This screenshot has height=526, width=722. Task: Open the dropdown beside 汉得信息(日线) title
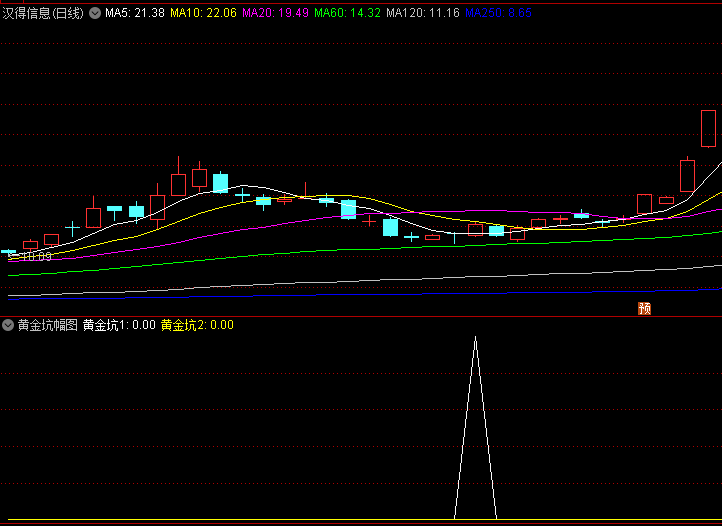95,13
